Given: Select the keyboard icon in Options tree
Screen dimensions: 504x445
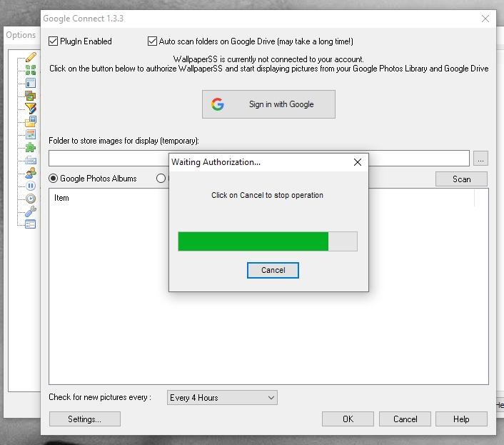Looking at the screenshot, I should (x=31, y=160).
